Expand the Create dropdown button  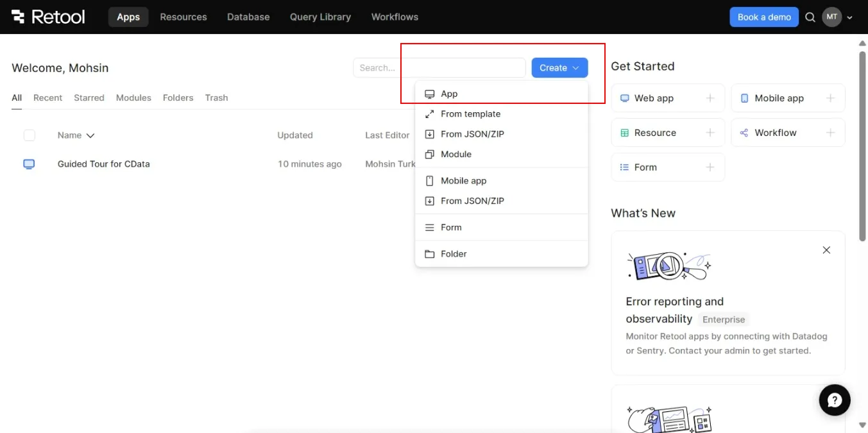click(x=559, y=68)
